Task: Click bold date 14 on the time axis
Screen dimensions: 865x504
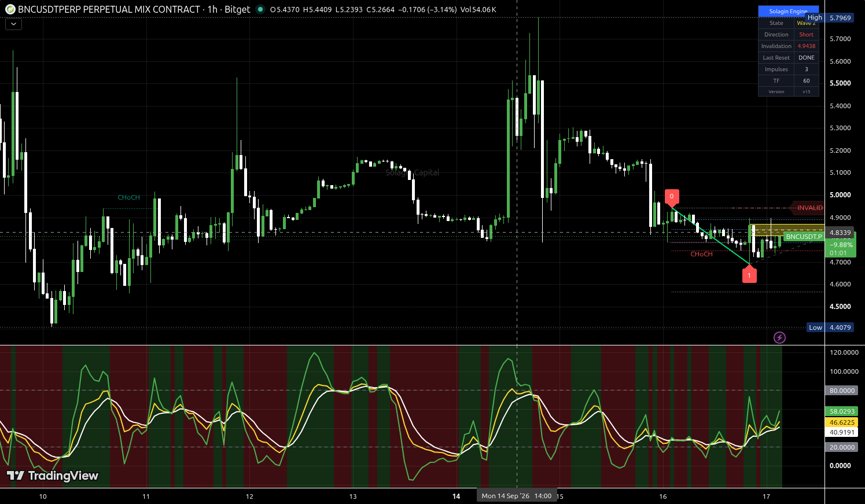Action: [456, 496]
